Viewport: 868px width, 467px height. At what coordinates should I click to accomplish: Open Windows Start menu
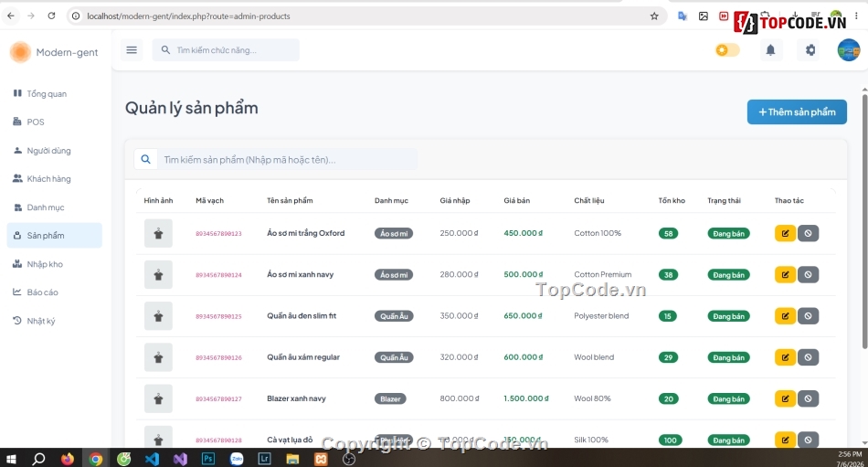[11, 459]
